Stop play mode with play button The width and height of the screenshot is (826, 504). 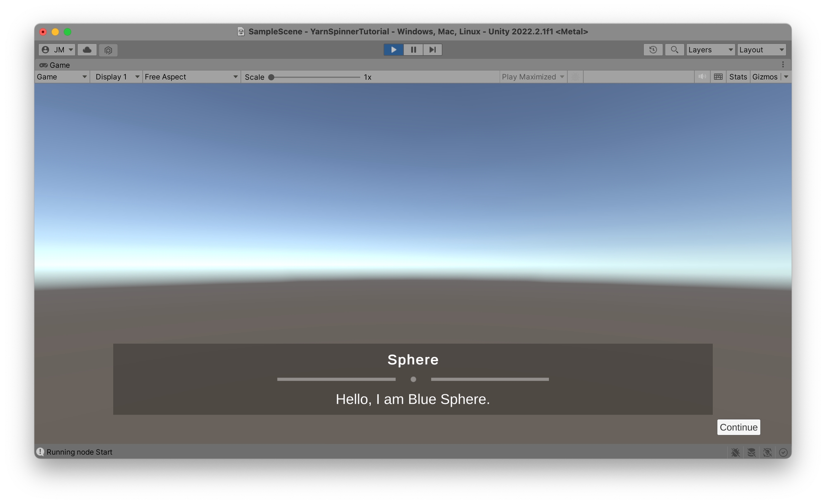(x=393, y=50)
